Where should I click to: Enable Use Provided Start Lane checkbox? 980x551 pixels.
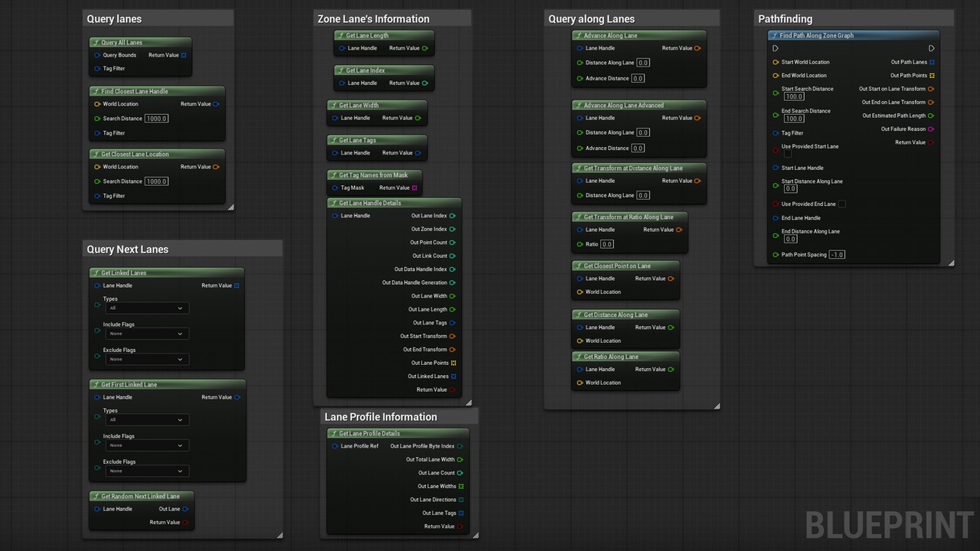[788, 154]
